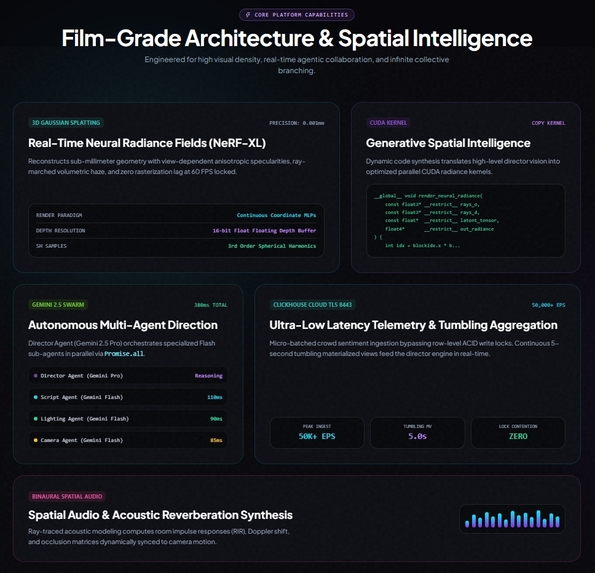This screenshot has height=573, width=595.
Task: Click the yellow dot beside Camera Agent
Action: point(36,440)
